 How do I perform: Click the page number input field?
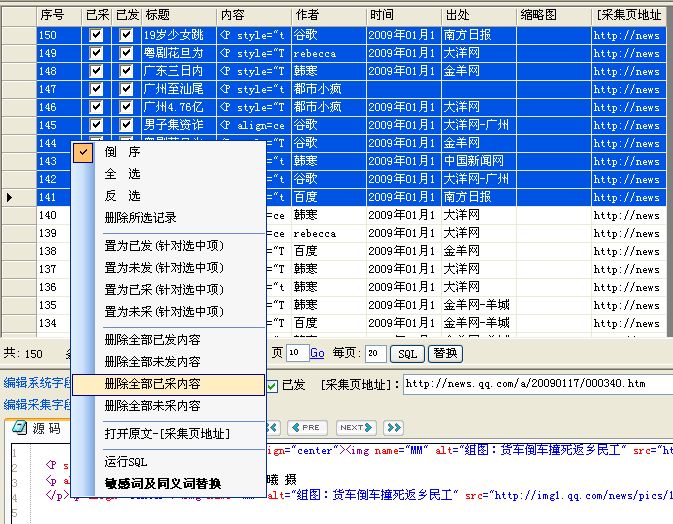297,353
